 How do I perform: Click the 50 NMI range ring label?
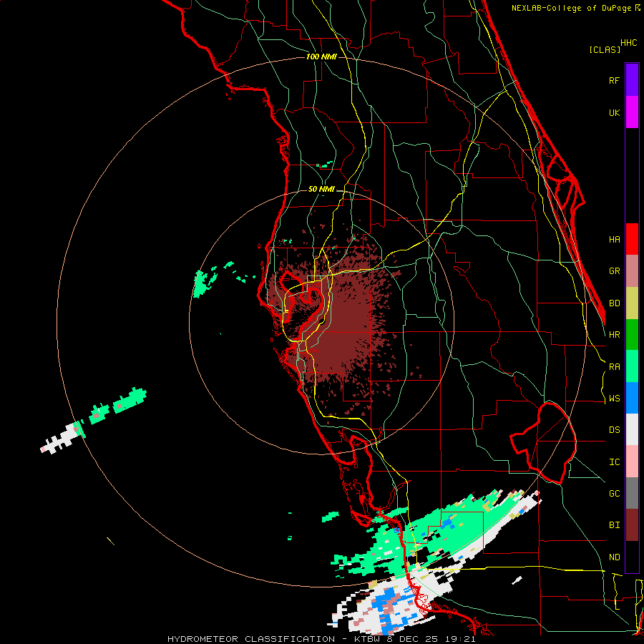coord(321,189)
